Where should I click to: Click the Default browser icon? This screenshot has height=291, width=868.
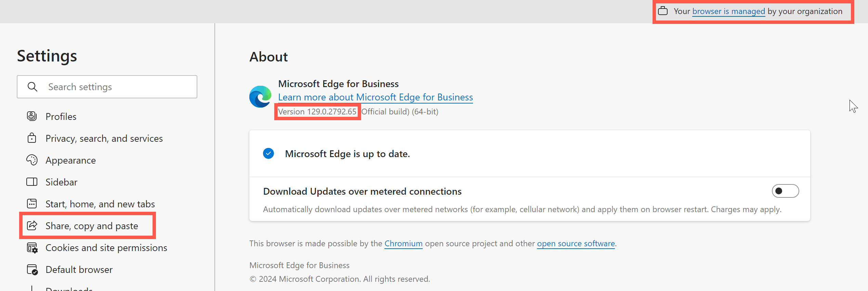[x=32, y=269]
